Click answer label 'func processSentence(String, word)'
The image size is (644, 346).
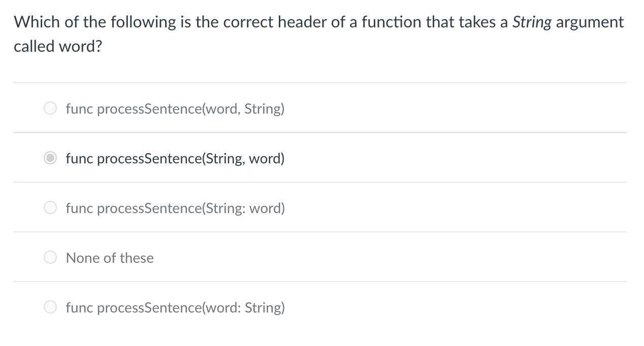point(175,159)
